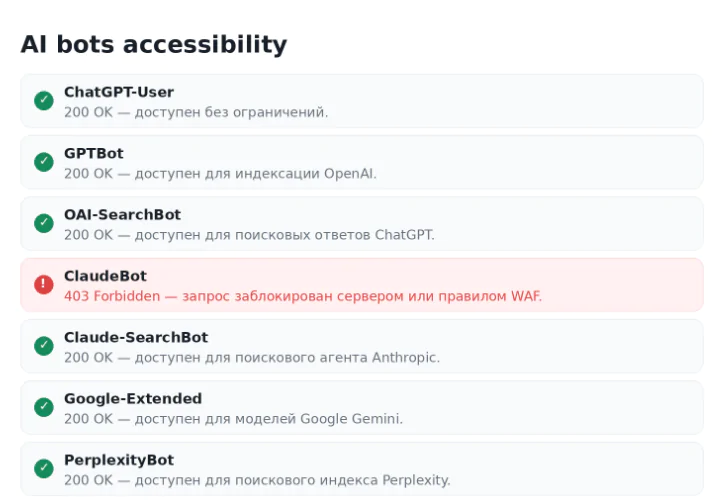Click the green check icon beside ChatGPT-User

44,101
